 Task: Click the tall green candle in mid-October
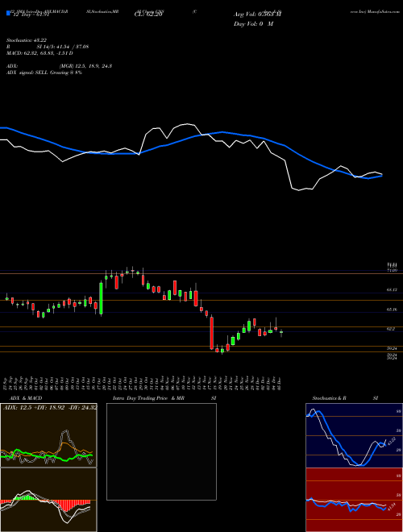click(101, 298)
